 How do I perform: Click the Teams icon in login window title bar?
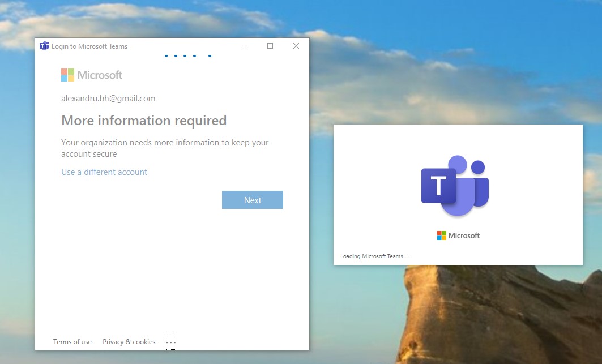point(44,46)
